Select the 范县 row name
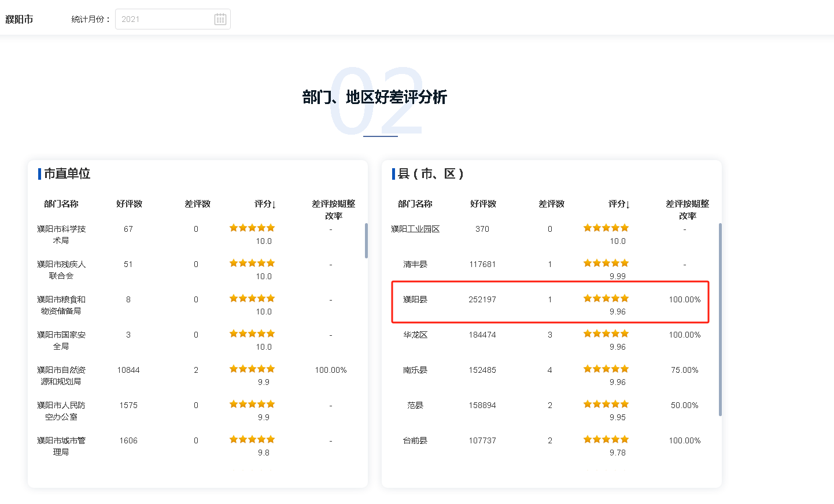Screen dimensions: 834x504 click(415, 405)
